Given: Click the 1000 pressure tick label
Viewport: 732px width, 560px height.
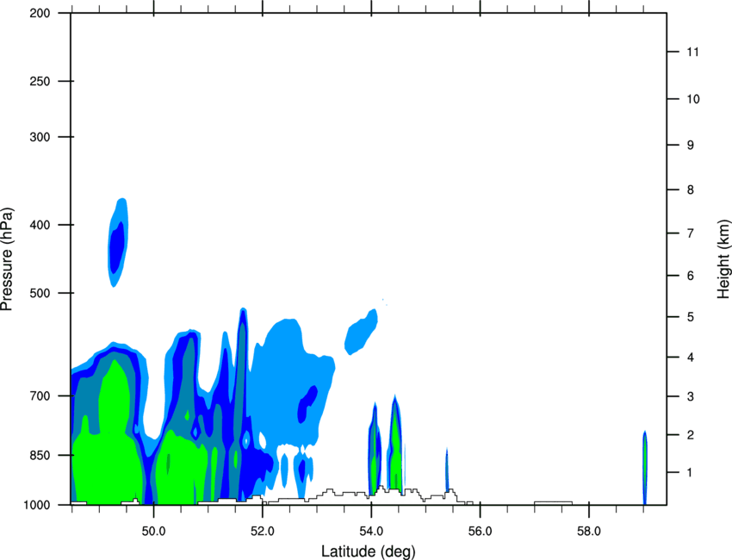Looking at the screenshot, I should click(37, 505).
